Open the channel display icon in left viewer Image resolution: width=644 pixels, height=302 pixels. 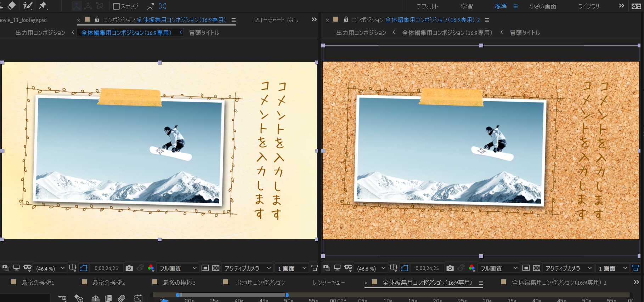[x=151, y=268]
